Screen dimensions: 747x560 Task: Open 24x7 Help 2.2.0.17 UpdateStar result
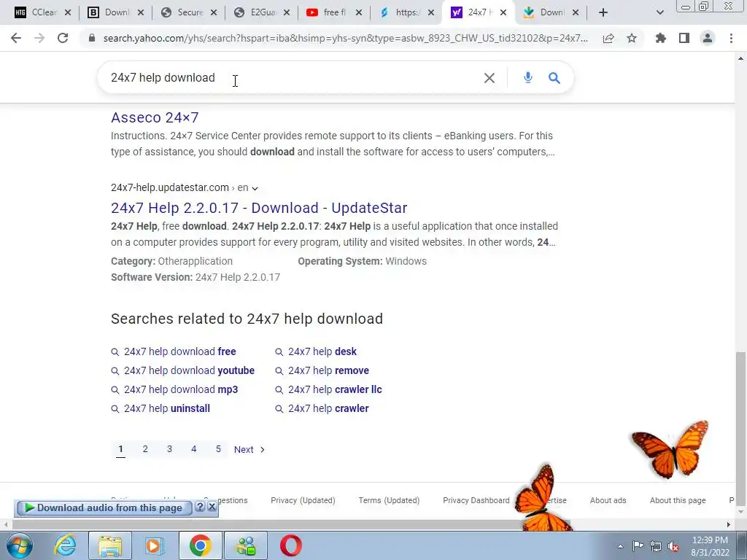tap(259, 208)
